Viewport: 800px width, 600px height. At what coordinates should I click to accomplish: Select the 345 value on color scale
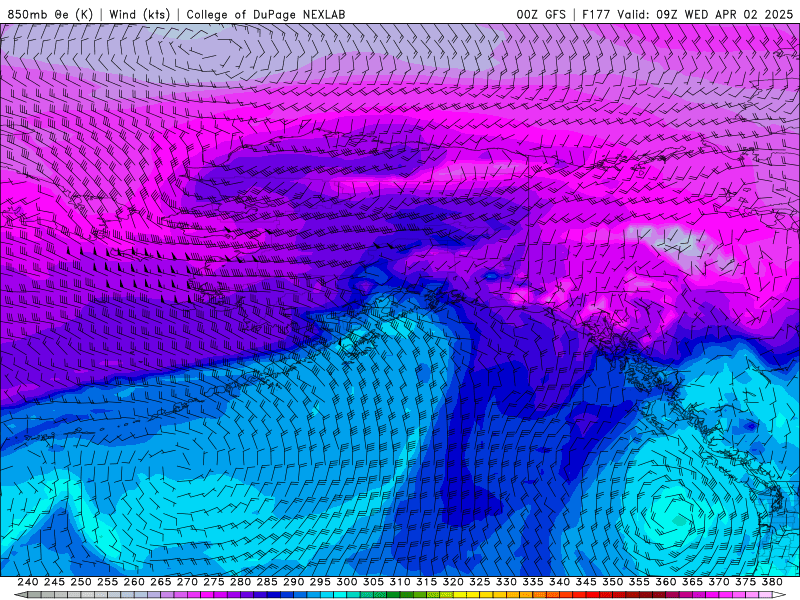(x=586, y=582)
